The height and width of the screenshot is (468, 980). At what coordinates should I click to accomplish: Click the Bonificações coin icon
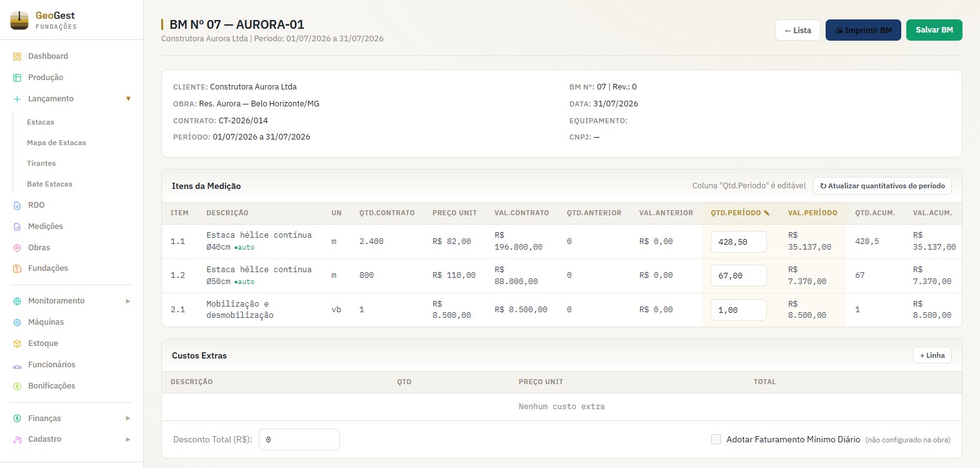(x=17, y=386)
